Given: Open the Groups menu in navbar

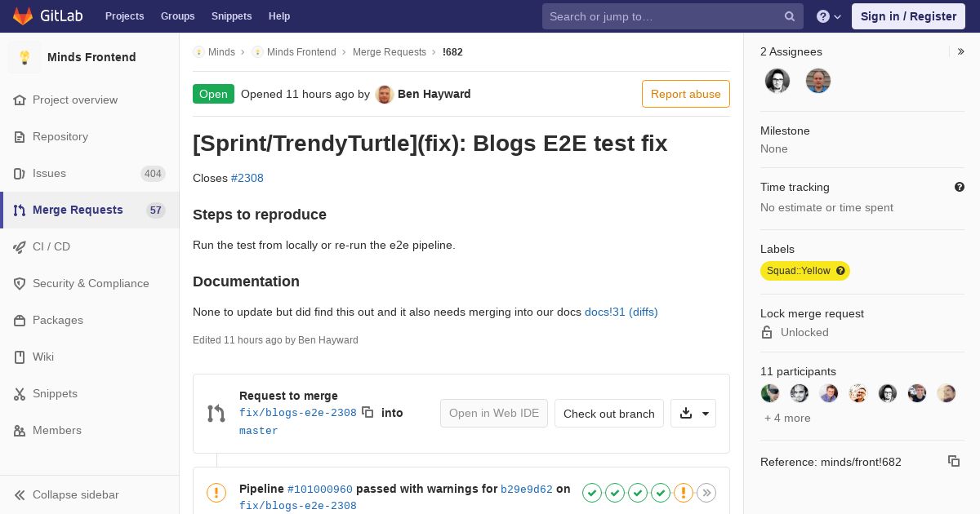Looking at the screenshot, I should click(178, 16).
